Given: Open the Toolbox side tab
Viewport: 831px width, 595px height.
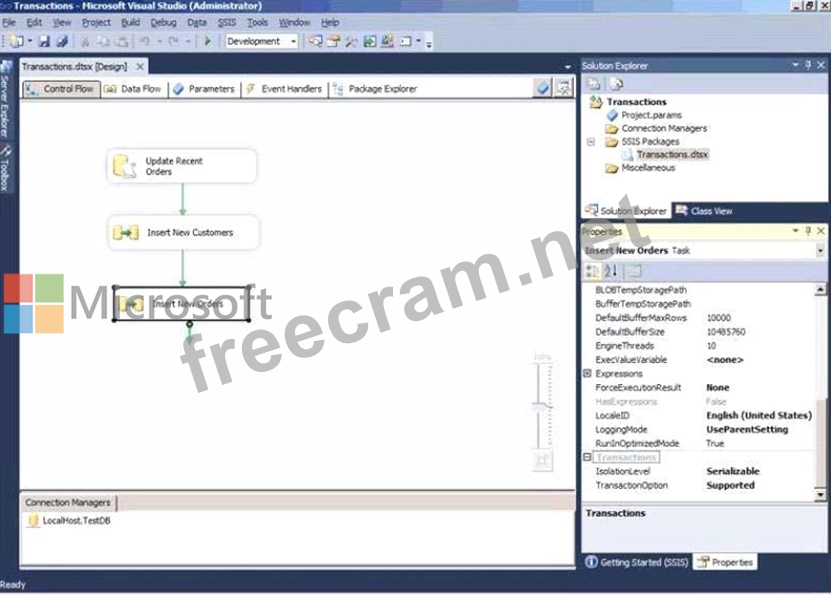Looking at the screenshot, I should (x=5, y=168).
